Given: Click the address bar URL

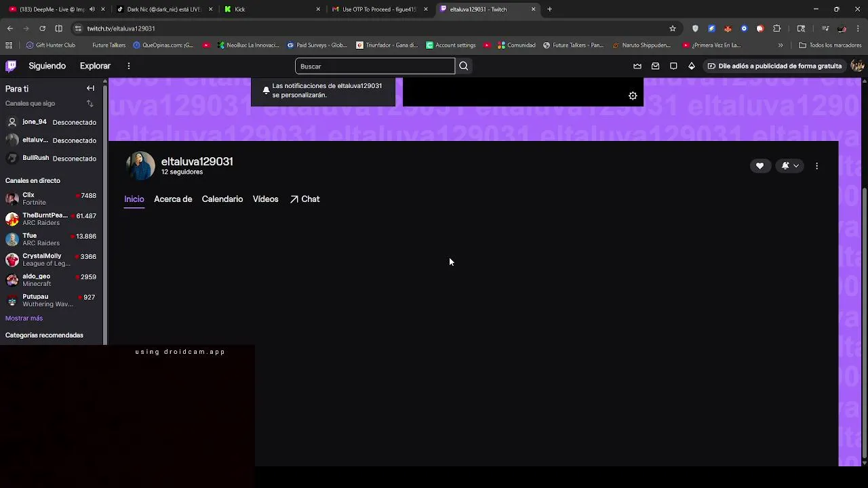Looking at the screenshot, I should (x=121, y=28).
